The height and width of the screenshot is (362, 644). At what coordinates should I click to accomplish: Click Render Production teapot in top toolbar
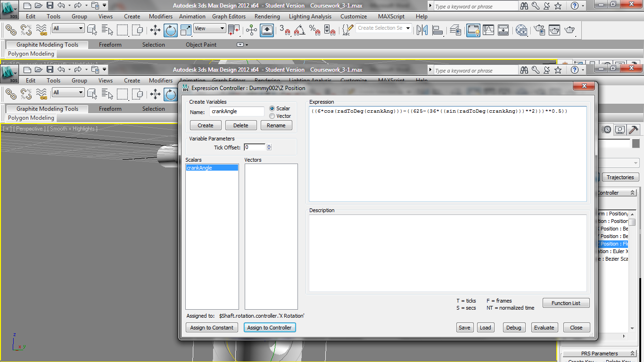(570, 30)
